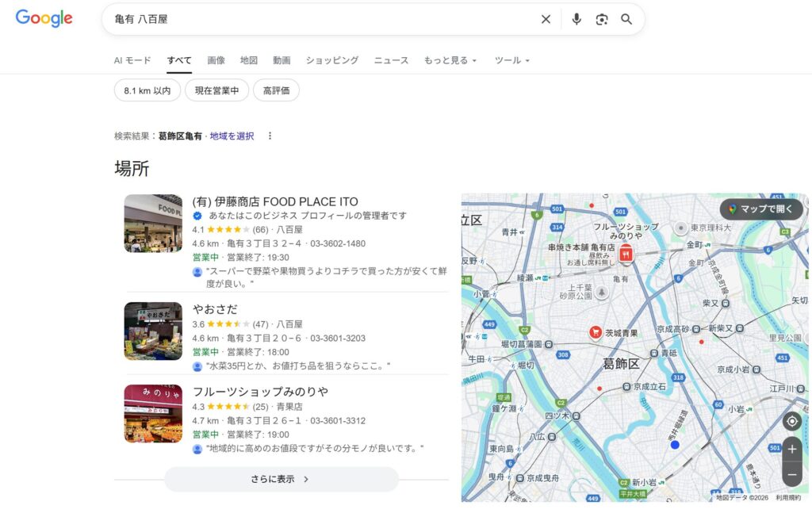The height and width of the screenshot is (513, 812).
Task: Switch to the ショッピング tab
Action: click(x=331, y=60)
